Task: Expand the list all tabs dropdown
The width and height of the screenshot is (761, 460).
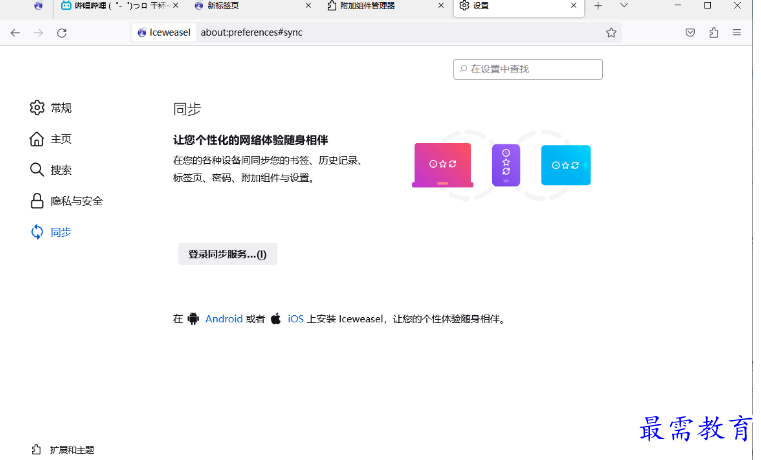Action: [x=624, y=6]
